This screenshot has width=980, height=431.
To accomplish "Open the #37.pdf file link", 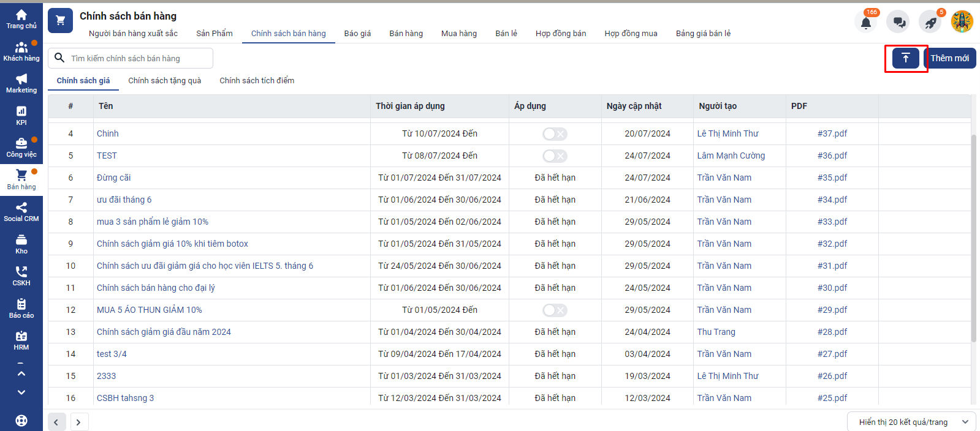I will click(x=832, y=133).
